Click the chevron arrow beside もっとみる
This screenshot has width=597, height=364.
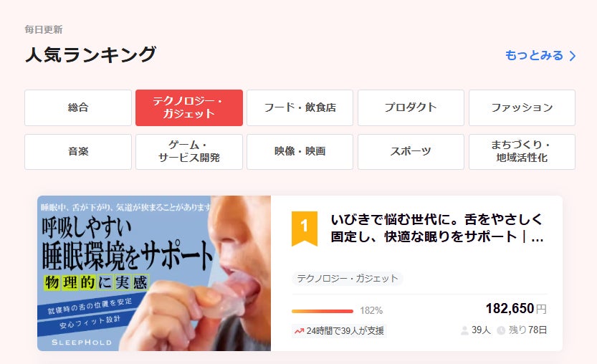click(x=572, y=56)
